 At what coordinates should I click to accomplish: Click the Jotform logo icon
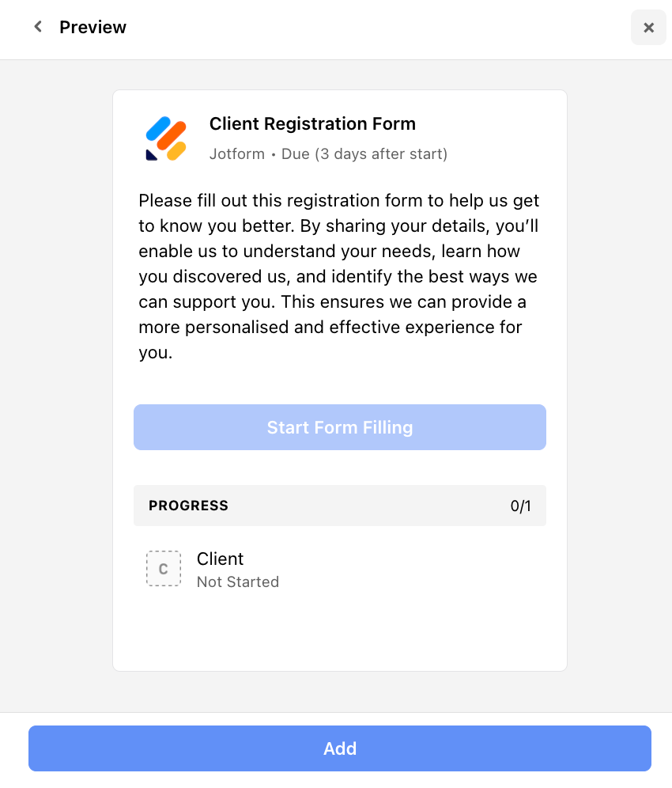click(166, 138)
